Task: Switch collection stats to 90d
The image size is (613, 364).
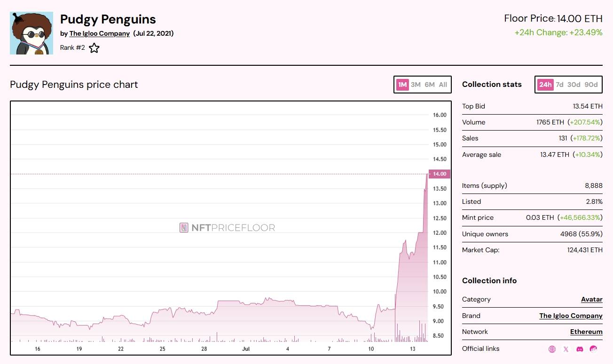Action: (x=591, y=85)
